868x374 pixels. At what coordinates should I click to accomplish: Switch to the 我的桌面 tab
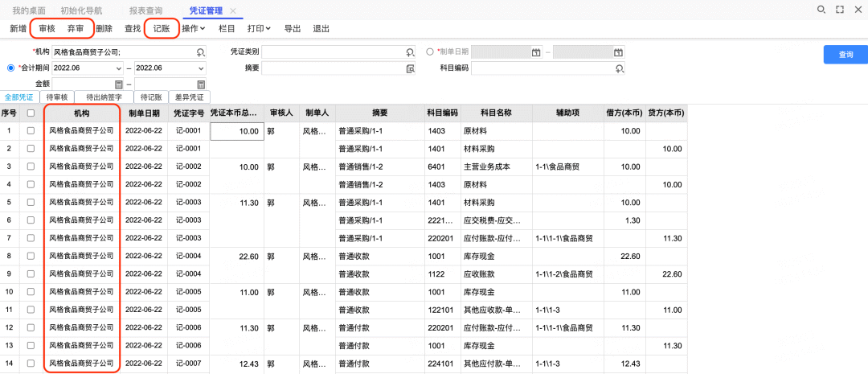click(x=29, y=10)
